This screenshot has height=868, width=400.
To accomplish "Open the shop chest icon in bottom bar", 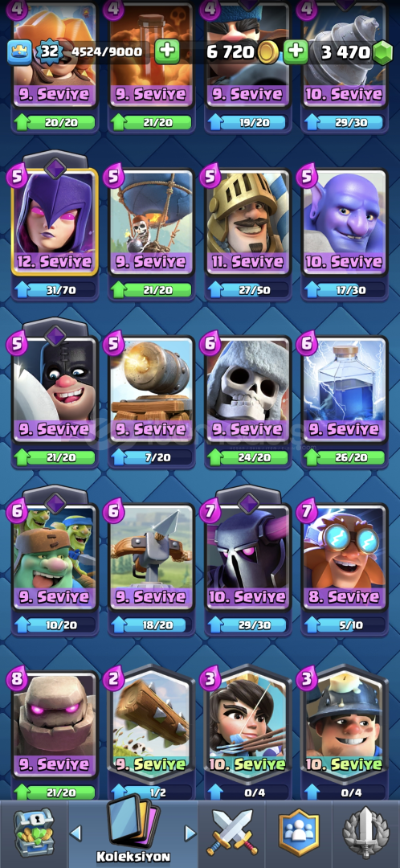I will tap(33, 832).
